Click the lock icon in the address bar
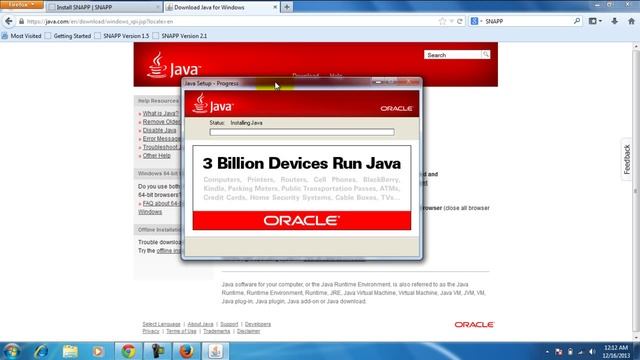 pos(21,21)
